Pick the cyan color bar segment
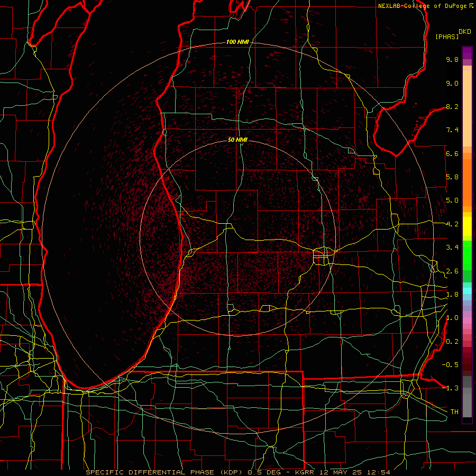This screenshot has width=476, height=476. [467, 290]
